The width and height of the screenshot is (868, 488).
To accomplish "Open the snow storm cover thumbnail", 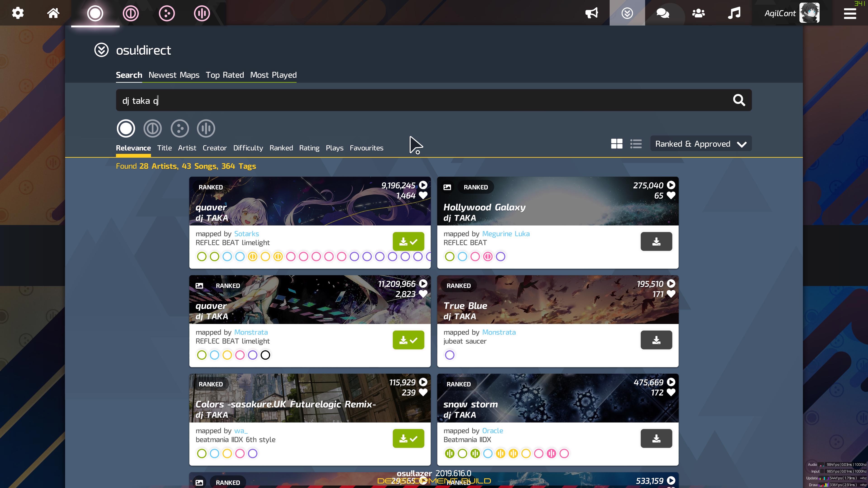I will tap(558, 398).
